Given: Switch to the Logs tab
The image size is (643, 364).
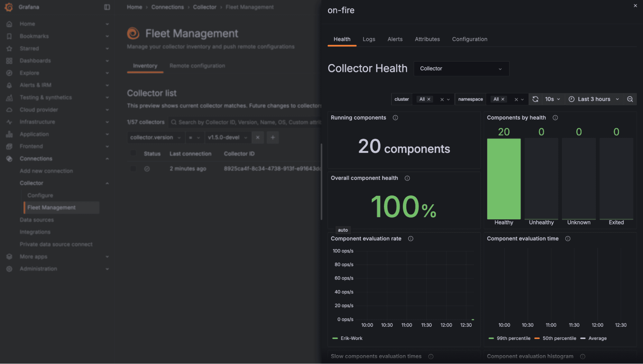Looking at the screenshot, I should [369, 39].
